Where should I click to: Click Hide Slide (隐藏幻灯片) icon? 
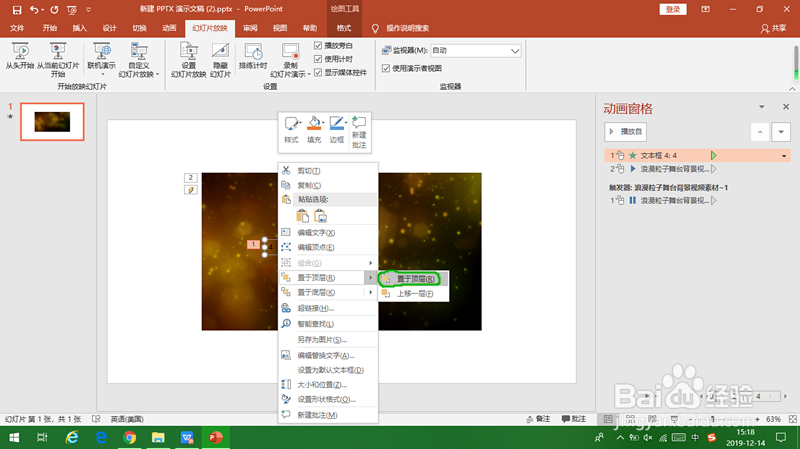(220, 60)
